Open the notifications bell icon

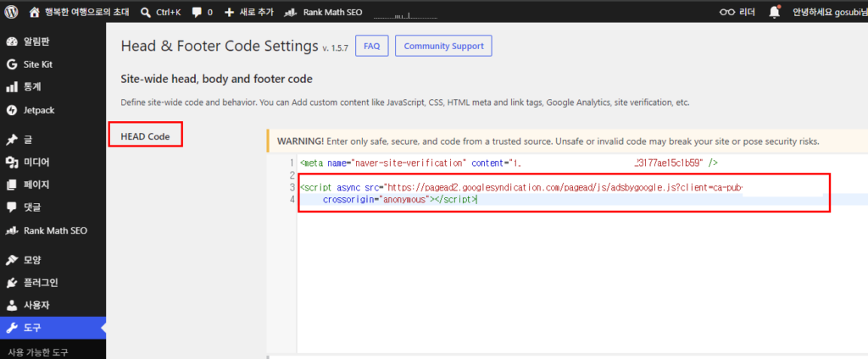[x=775, y=12]
